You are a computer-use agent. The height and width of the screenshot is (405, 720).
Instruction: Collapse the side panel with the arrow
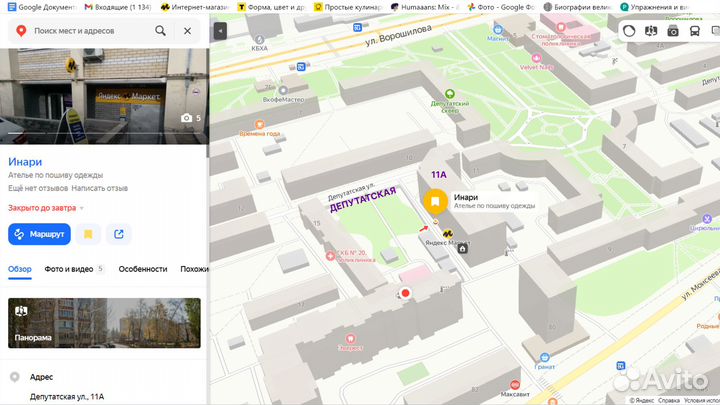coord(220,31)
